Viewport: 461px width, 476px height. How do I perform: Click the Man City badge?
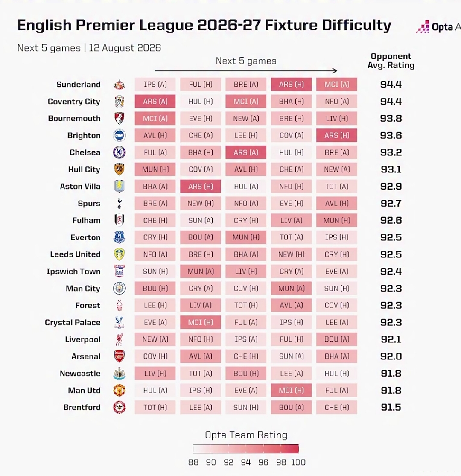pyautogui.click(x=119, y=289)
